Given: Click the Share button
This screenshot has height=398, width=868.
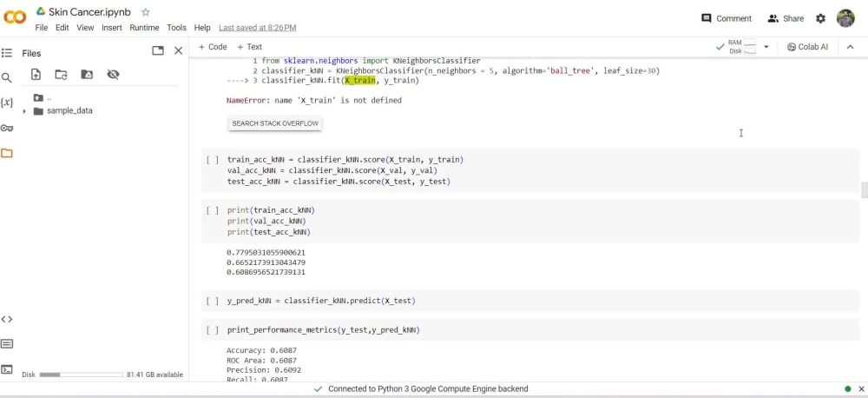Looking at the screenshot, I should point(786,18).
